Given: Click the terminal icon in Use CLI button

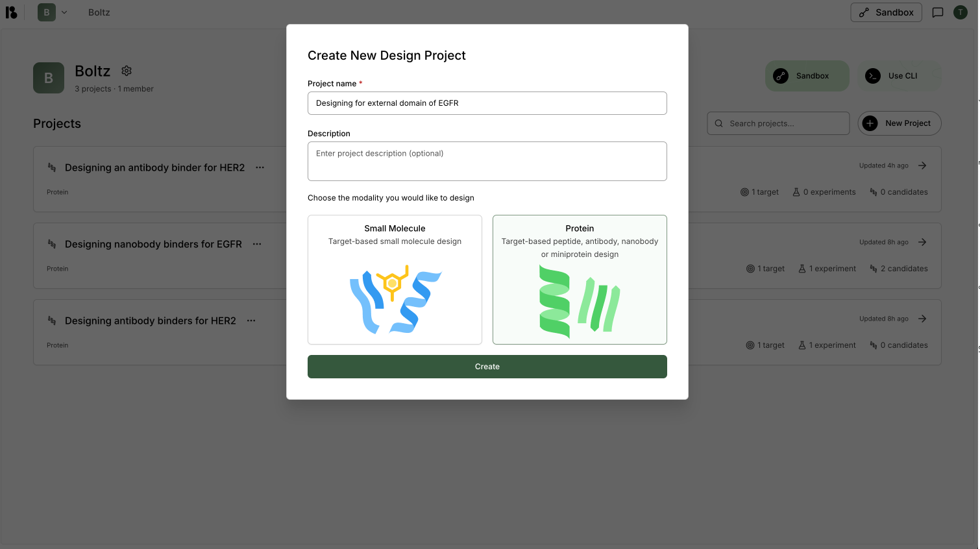Looking at the screenshot, I should pyautogui.click(x=873, y=75).
